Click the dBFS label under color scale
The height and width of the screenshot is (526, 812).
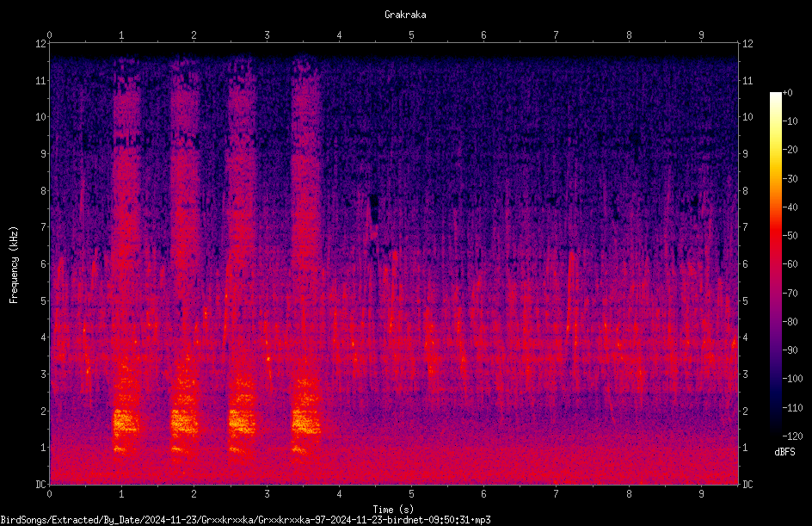coord(784,452)
